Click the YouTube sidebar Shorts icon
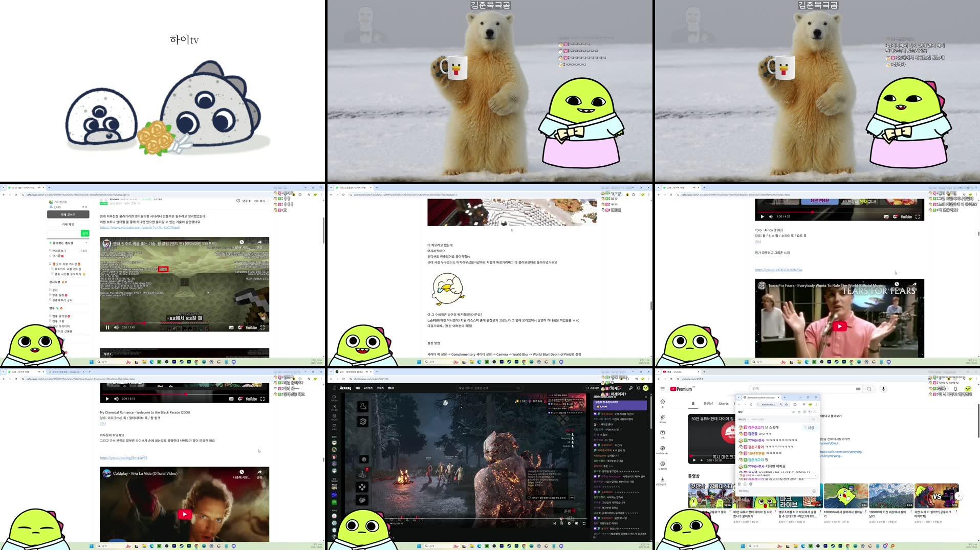The height and width of the screenshot is (550, 980). (662, 418)
